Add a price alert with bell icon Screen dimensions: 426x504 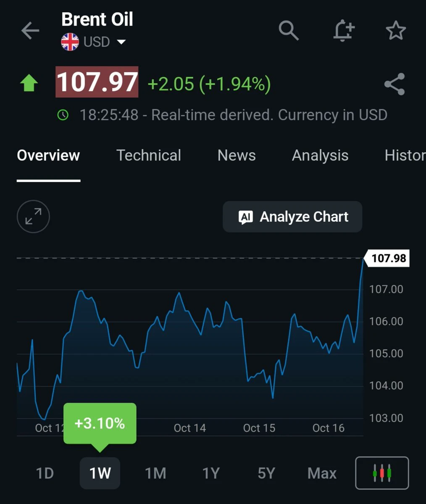point(344,31)
